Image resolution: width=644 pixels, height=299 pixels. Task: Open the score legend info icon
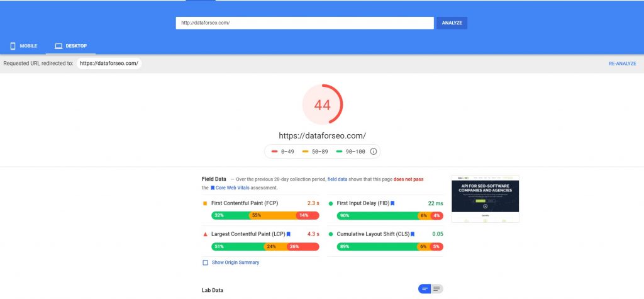point(374,151)
